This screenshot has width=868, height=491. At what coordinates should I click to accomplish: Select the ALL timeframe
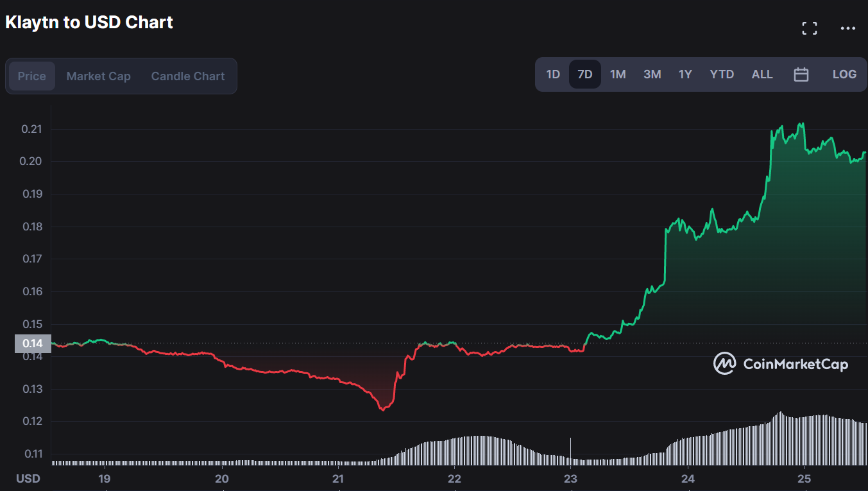point(762,74)
